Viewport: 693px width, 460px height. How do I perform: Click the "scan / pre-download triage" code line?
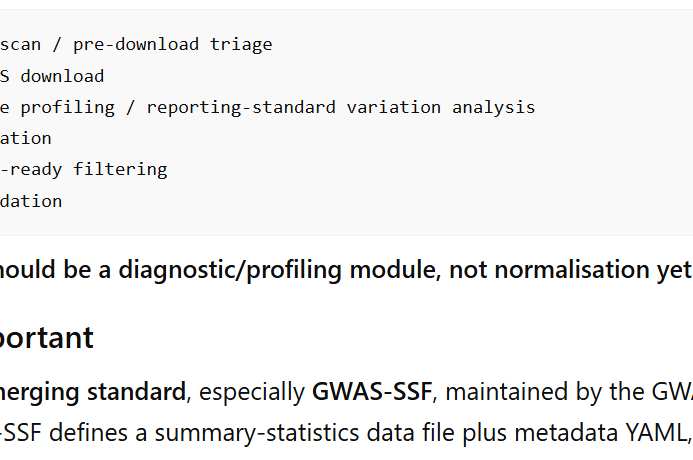point(136,45)
